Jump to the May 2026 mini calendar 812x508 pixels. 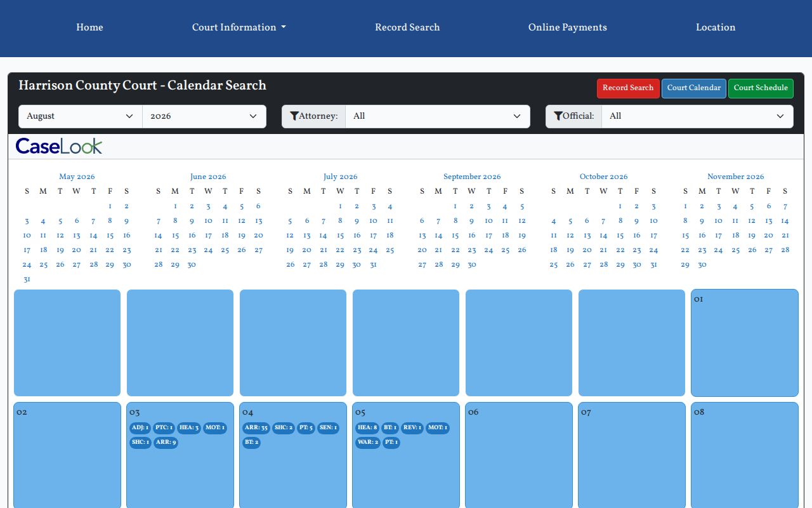pyautogui.click(x=77, y=177)
